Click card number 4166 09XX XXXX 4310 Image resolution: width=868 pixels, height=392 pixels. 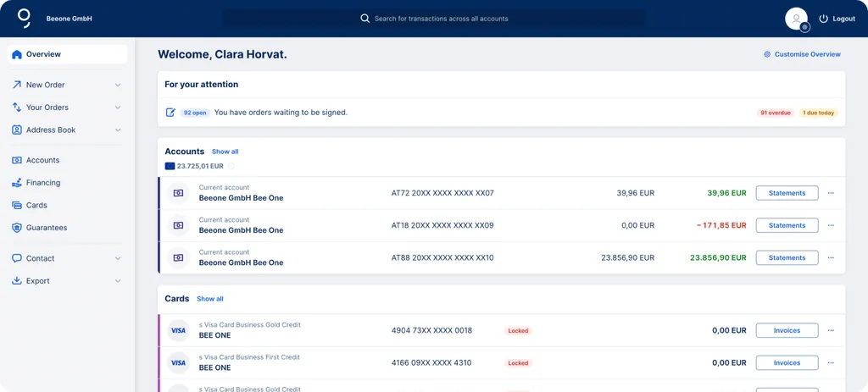431,362
